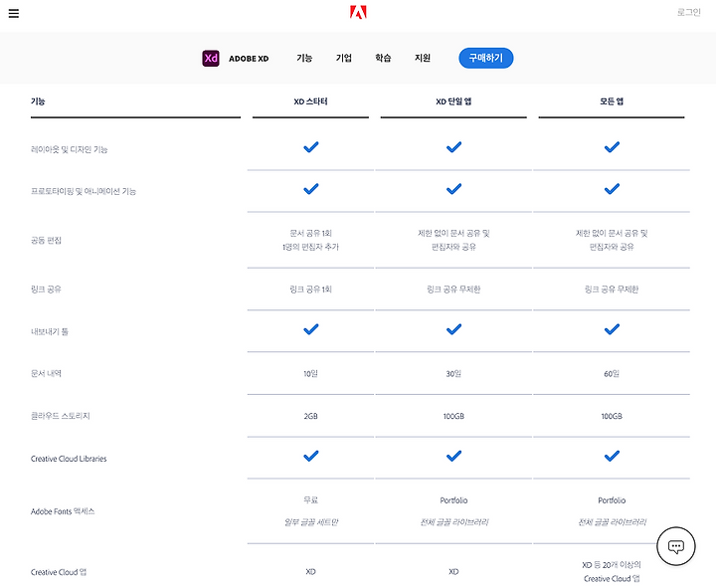Open the hamburger navigation menu

(14, 13)
